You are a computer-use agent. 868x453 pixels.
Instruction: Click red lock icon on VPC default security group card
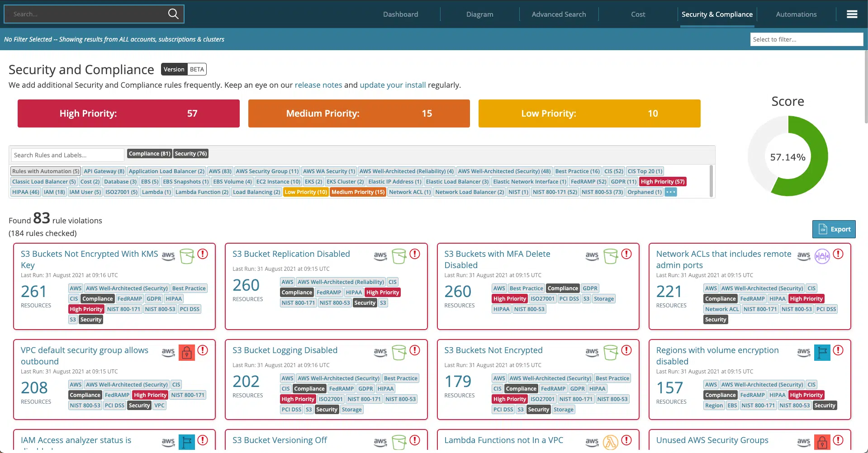point(187,353)
